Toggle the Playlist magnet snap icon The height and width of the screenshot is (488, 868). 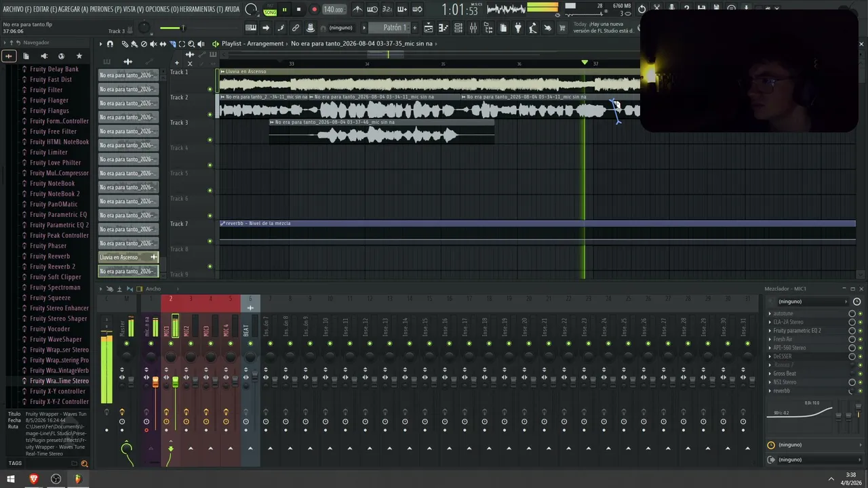(x=111, y=44)
